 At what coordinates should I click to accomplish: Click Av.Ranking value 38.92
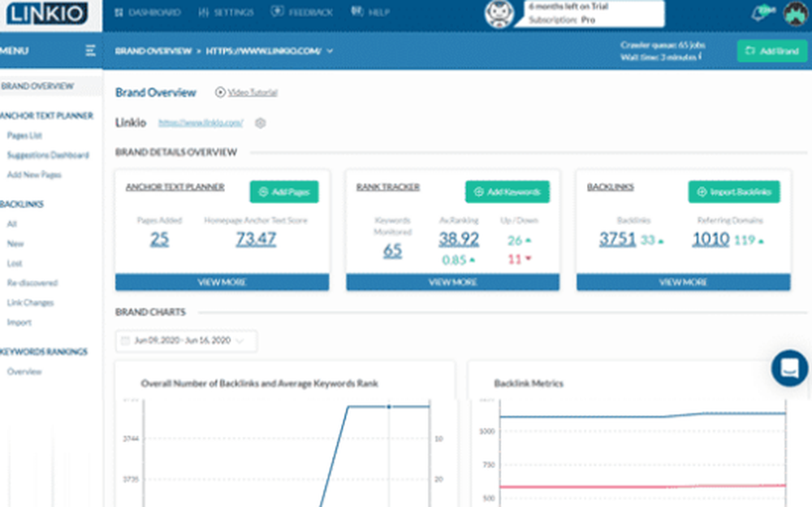point(459,239)
